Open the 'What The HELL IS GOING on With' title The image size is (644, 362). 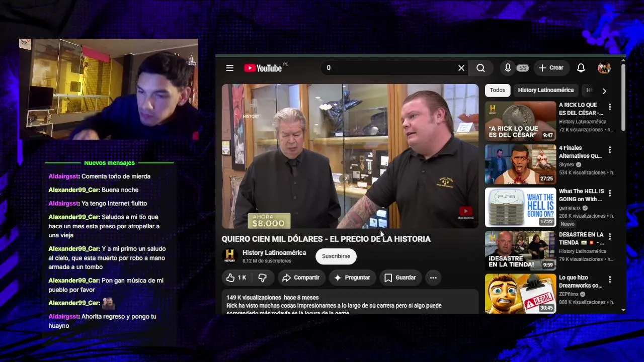coord(582,195)
